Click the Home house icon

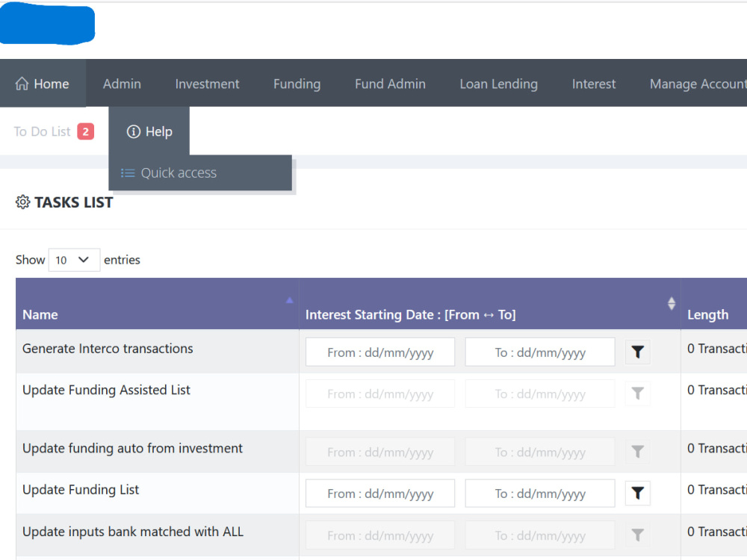pyautogui.click(x=22, y=84)
